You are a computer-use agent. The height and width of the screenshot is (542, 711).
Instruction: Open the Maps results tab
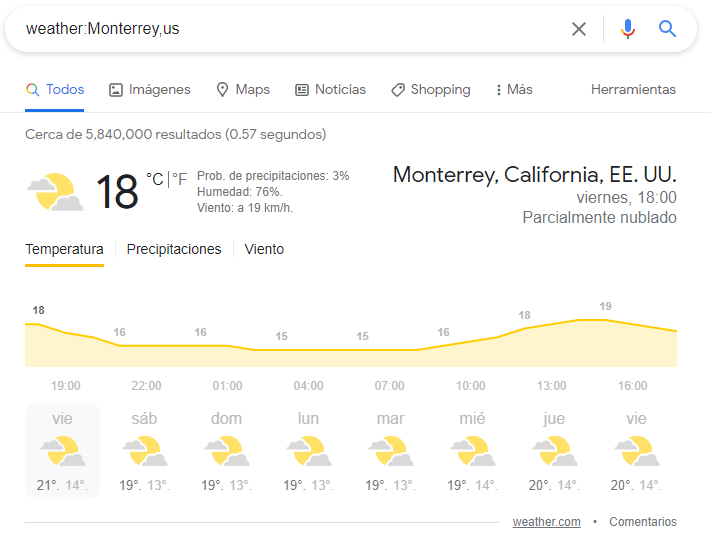(x=243, y=89)
